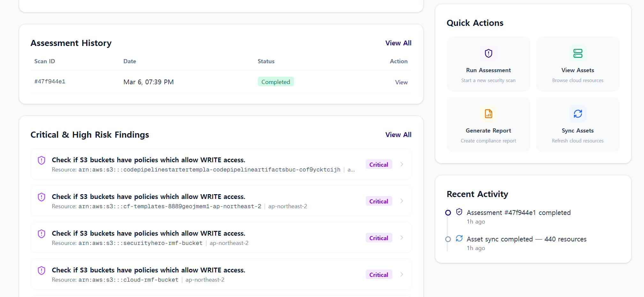Image resolution: width=644 pixels, height=297 pixels.
Task: Click the timeline dot for Asset sync completed
Action: coord(448,239)
